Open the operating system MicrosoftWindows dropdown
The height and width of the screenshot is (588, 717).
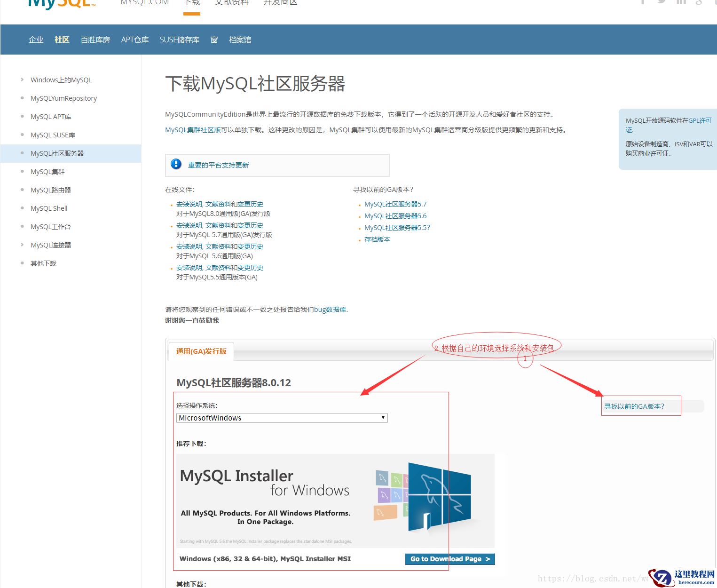tap(282, 418)
